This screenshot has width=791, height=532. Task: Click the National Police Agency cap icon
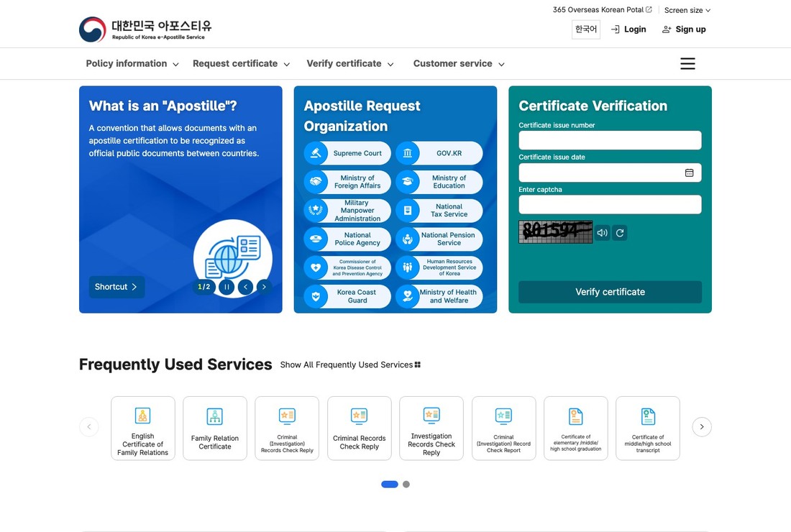click(316, 239)
